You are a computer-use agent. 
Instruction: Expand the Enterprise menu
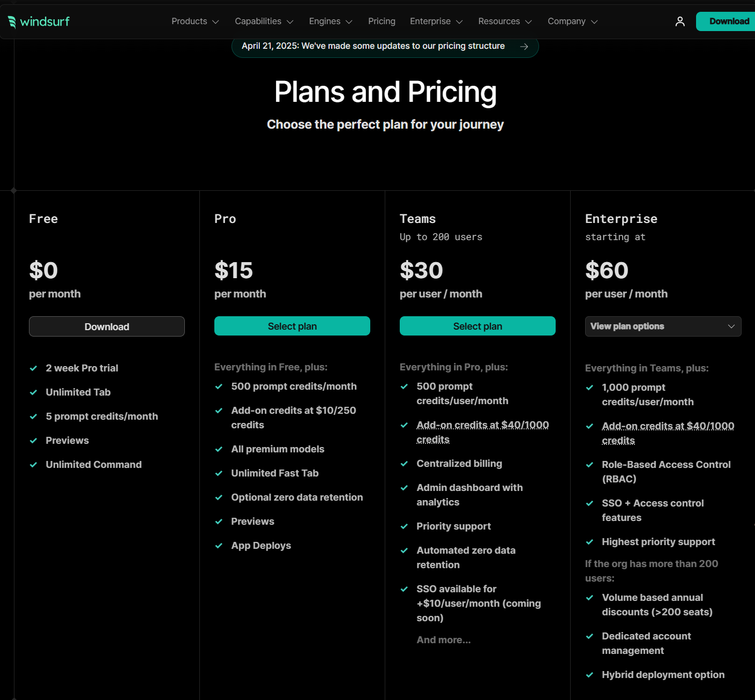tap(436, 21)
